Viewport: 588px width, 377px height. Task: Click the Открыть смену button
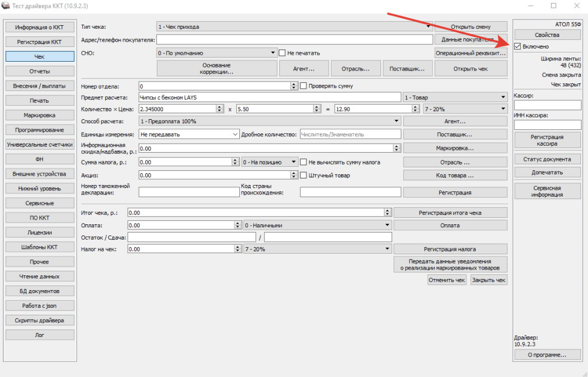470,26
